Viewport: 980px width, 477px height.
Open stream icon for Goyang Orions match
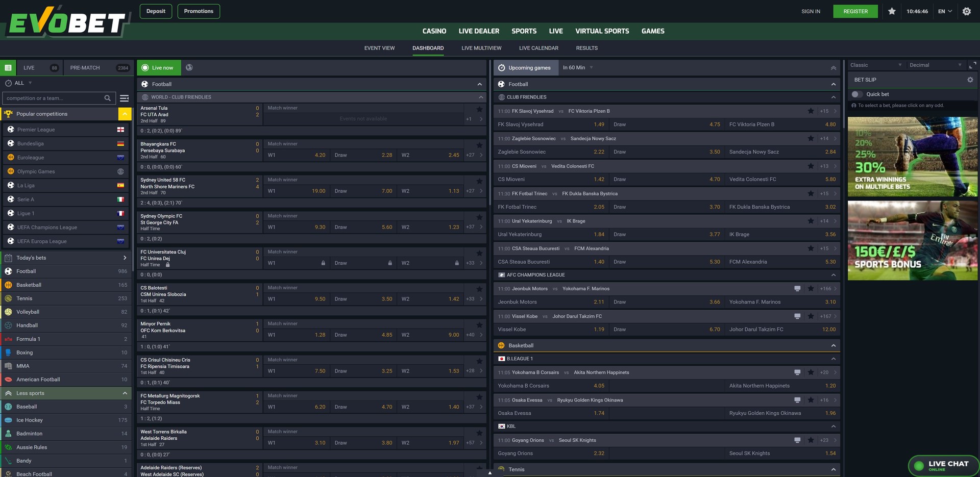797,440
